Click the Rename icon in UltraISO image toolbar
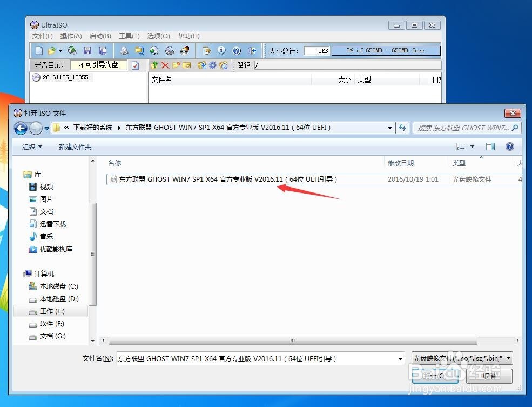This screenshot has height=407, width=532. [187, 65]
